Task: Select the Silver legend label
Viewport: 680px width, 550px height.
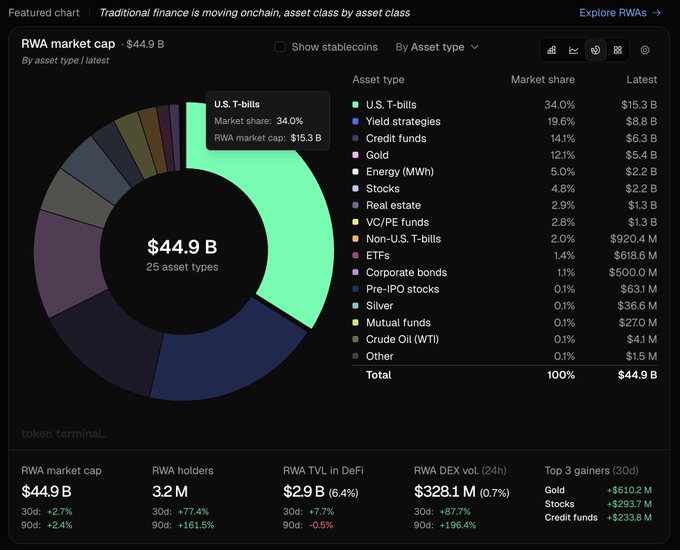Action: pos(379,306)
